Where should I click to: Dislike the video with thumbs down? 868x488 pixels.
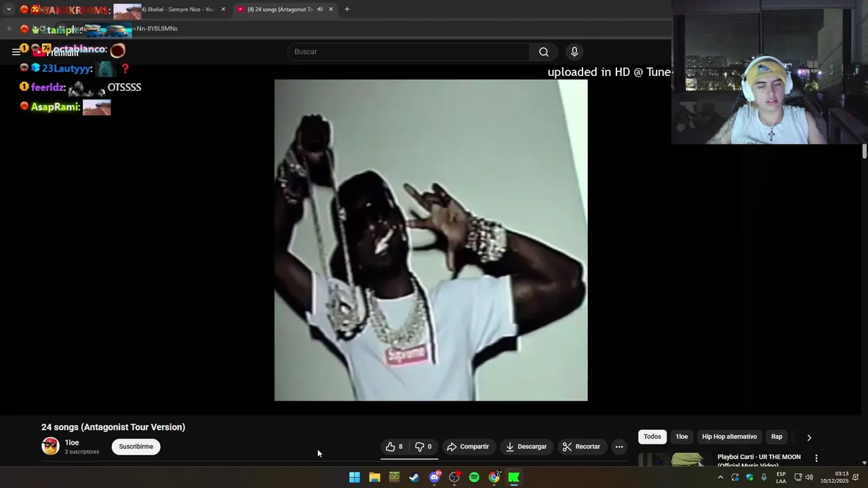[x=424, y=447]
